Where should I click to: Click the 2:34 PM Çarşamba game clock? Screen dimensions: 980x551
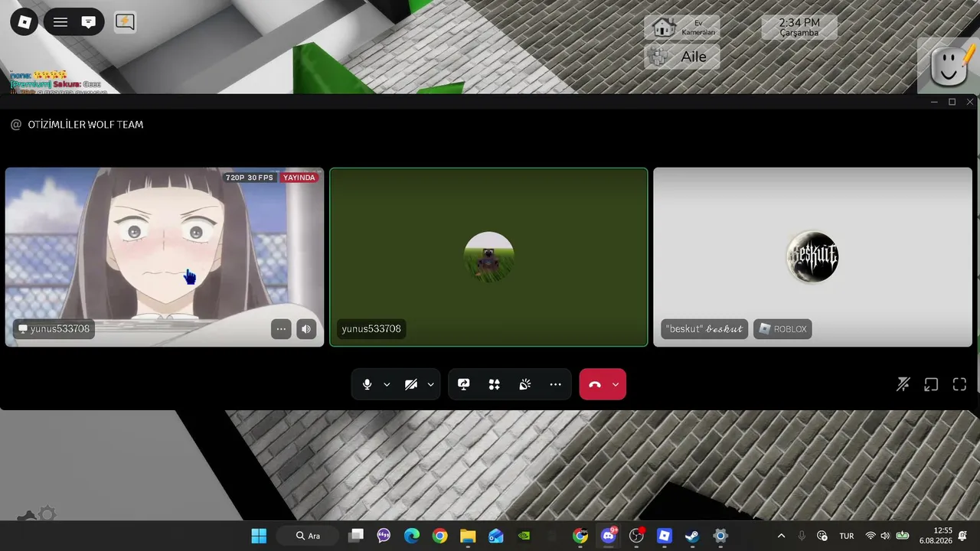(799, 28)
